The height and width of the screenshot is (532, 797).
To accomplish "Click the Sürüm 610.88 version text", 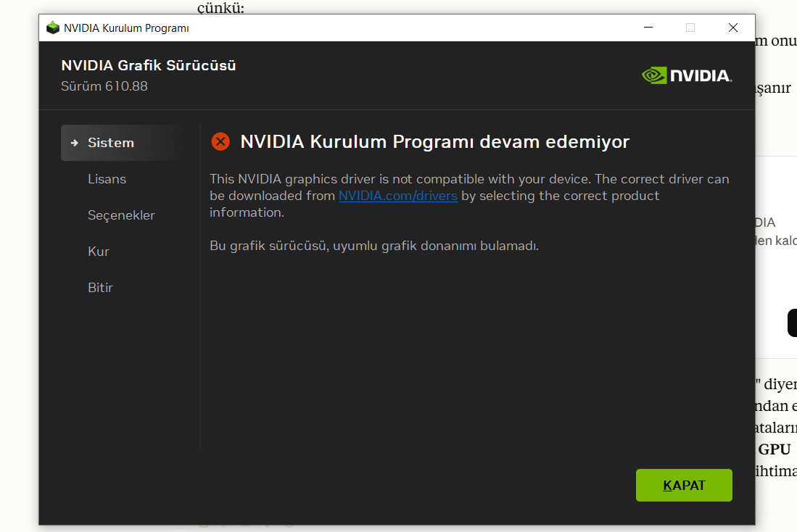I will tap(104, 86).
